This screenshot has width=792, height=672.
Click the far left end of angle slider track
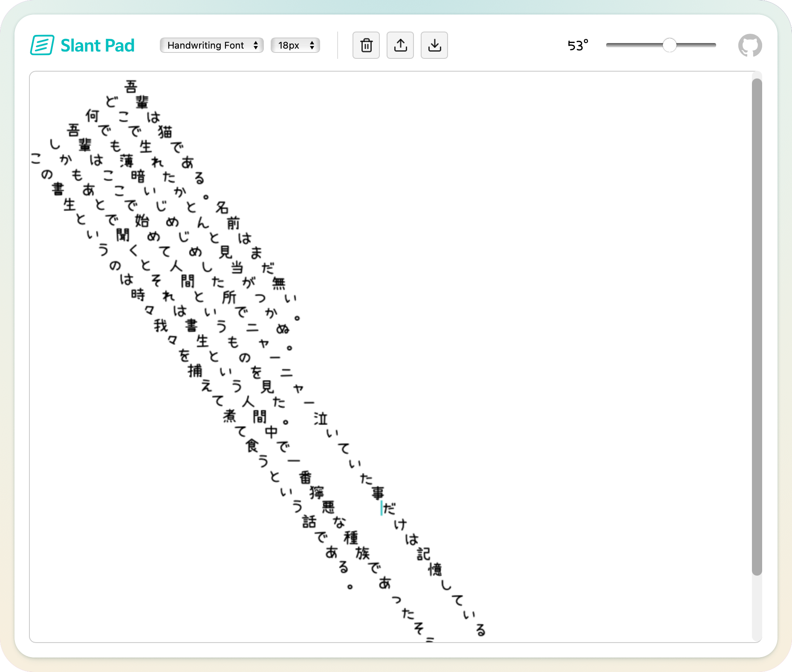click(608, 45)
